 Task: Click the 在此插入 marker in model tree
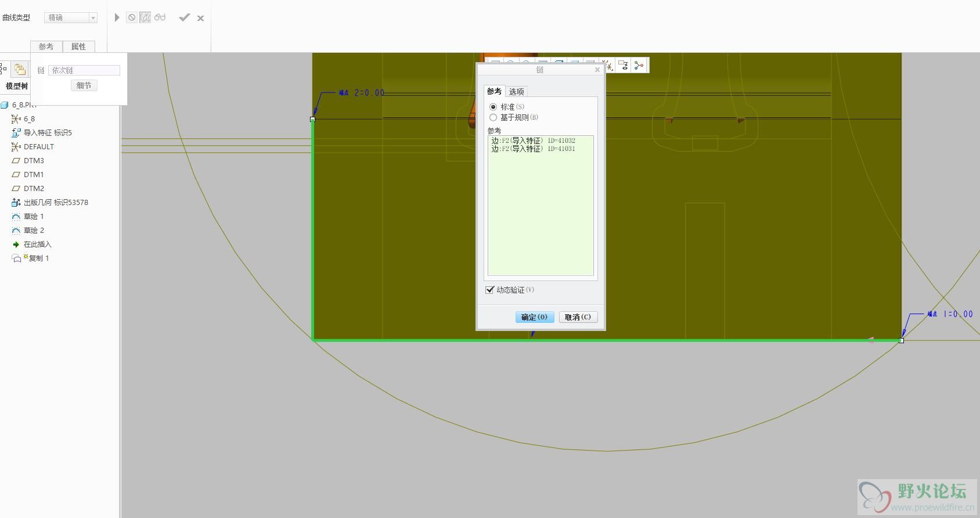pos(32,244)
